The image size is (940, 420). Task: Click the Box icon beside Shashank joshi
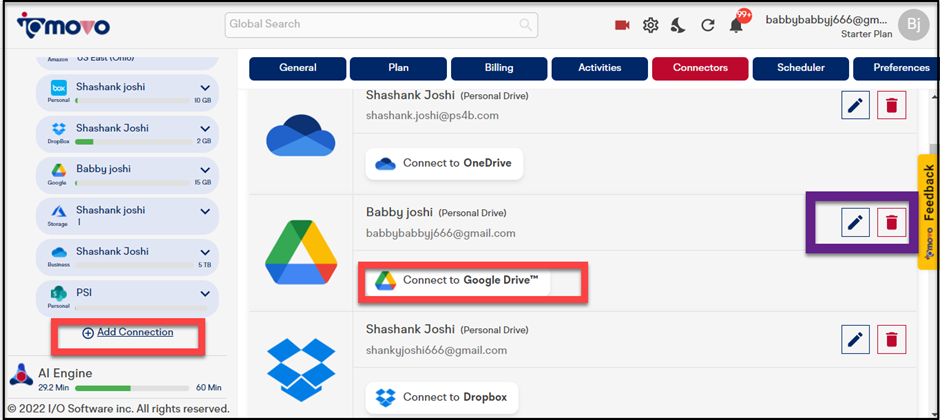59,88
